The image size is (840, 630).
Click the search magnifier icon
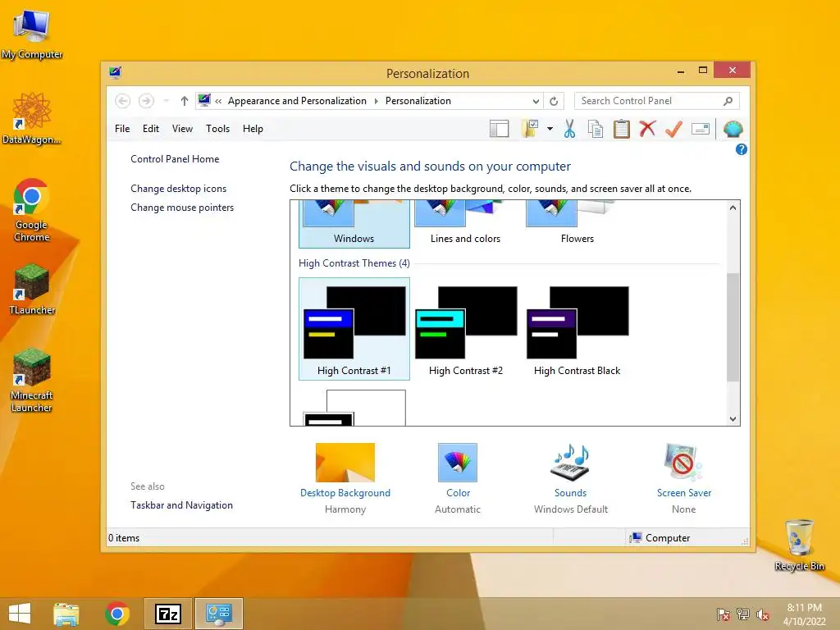coord(728,101)
